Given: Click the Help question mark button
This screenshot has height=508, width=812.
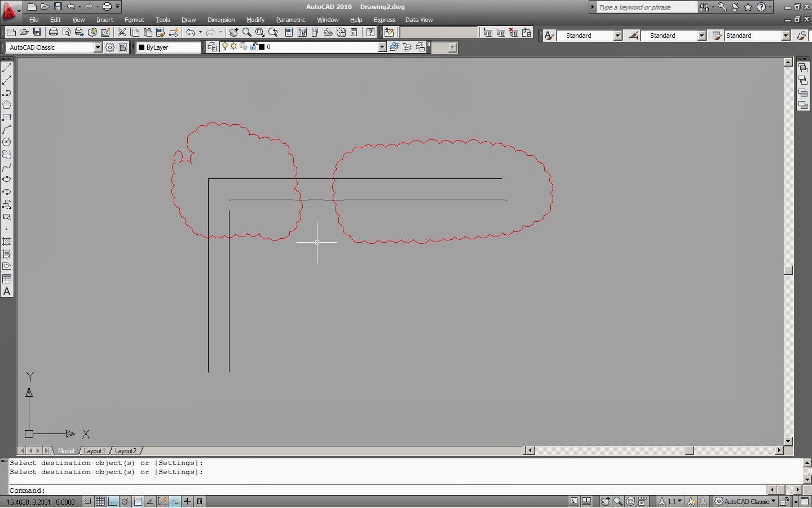Looking at the screenshot, I should click(370, 32).
